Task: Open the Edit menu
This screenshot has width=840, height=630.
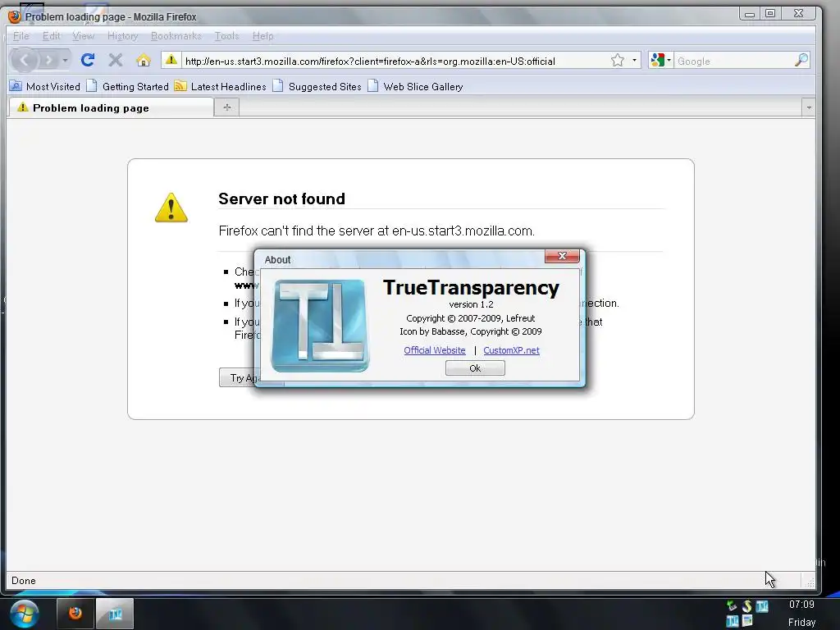Action: [x=52, y=36]
